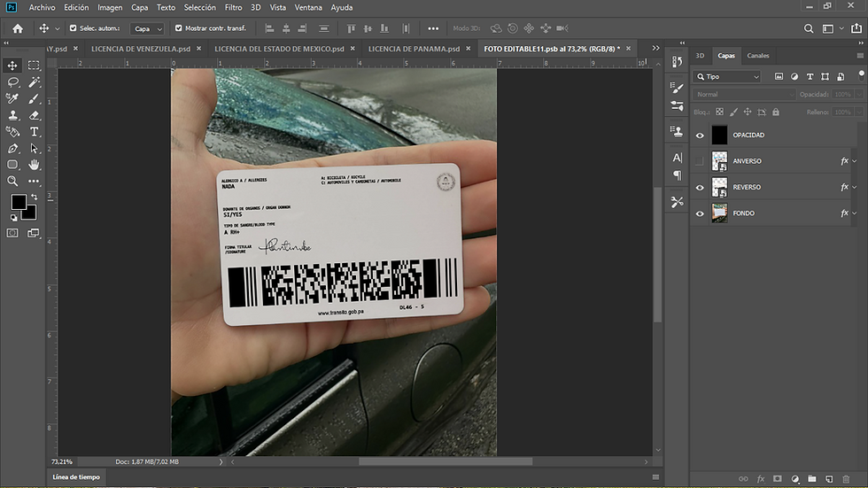
Task: Uncheck Mostrar contr. transf. checkbox
Action: click(178, 27)
